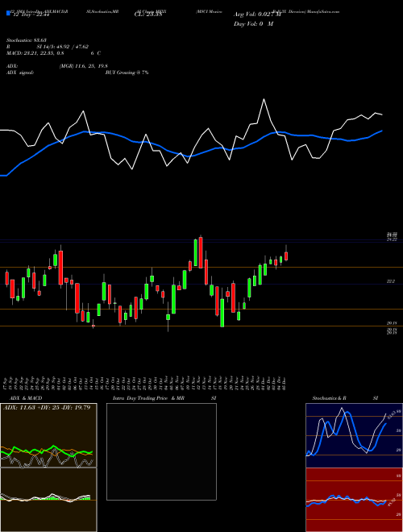Click the 'Avg Vol: 0.027 M' readout
The width and height of the screenshot is (403, 532).
[x=257, y=15]
